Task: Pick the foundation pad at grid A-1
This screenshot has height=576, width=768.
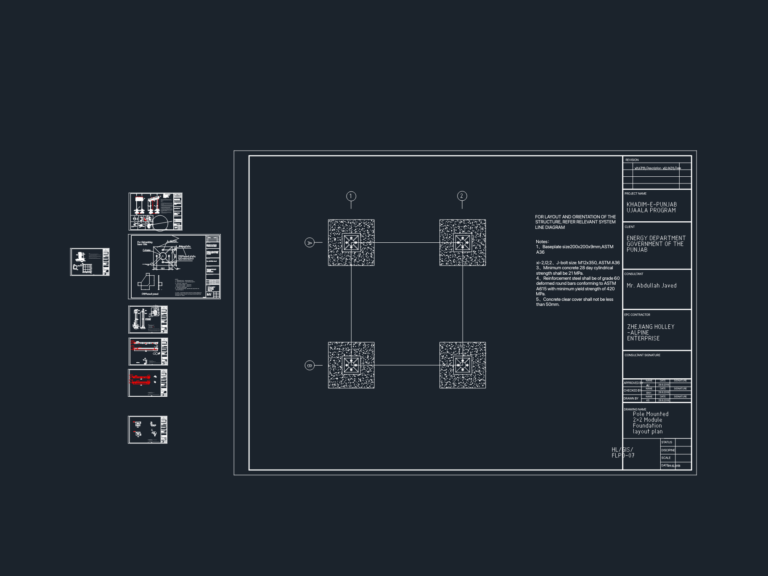Action: click(x=351, y=242)
